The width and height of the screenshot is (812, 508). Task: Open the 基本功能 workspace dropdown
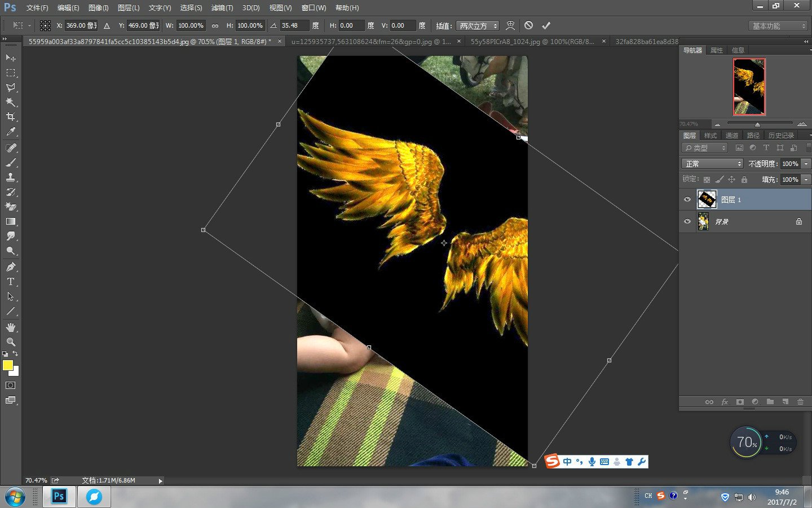[779, 26]
